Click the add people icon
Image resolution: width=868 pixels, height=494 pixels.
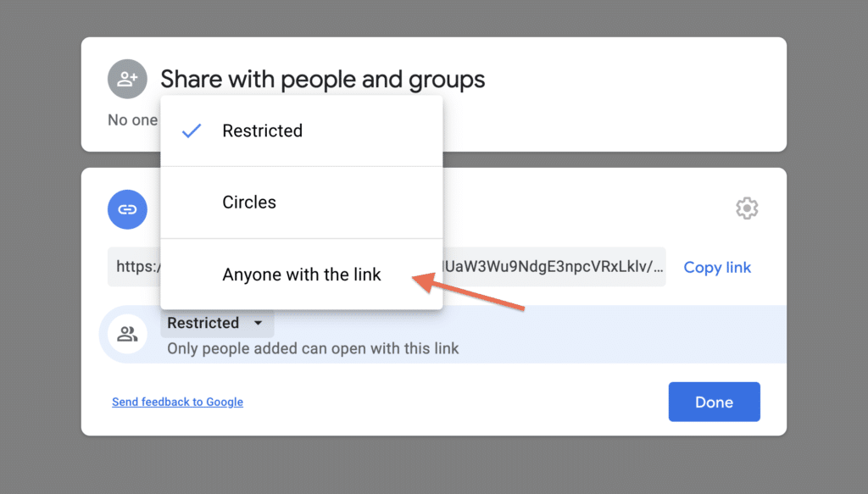coord(127,79)
